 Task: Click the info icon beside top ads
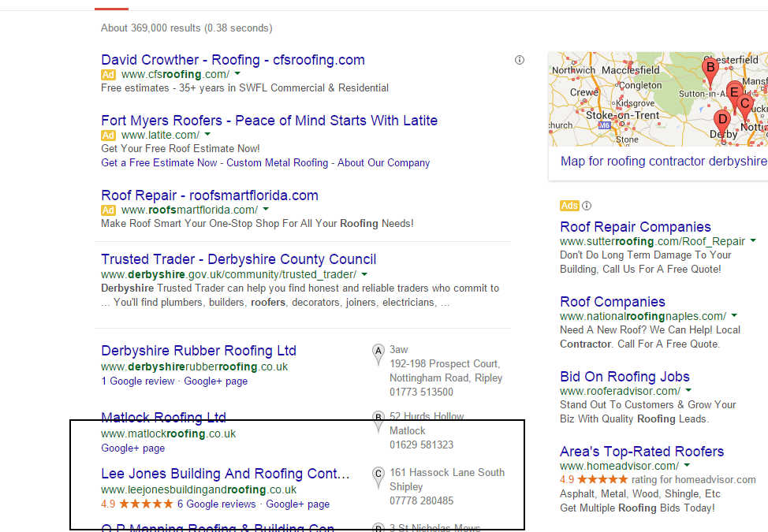click(x=520, y=60)
